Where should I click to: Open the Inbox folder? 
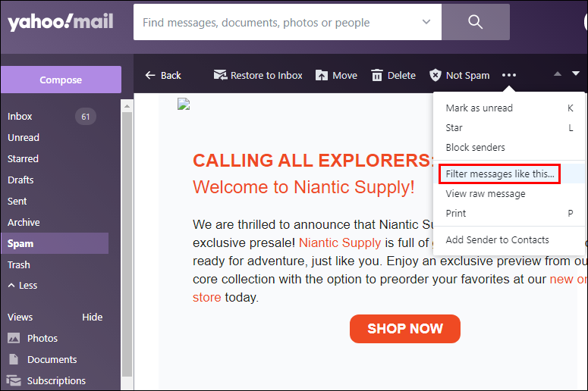(20, 117)
